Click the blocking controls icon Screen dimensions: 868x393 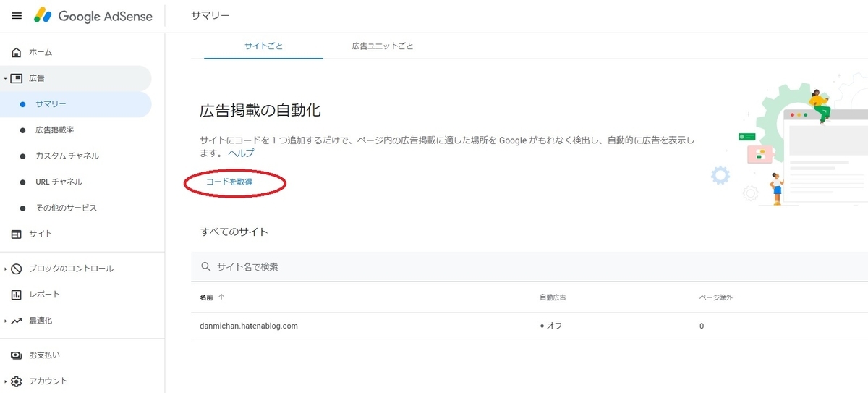[x=17, y=269]
